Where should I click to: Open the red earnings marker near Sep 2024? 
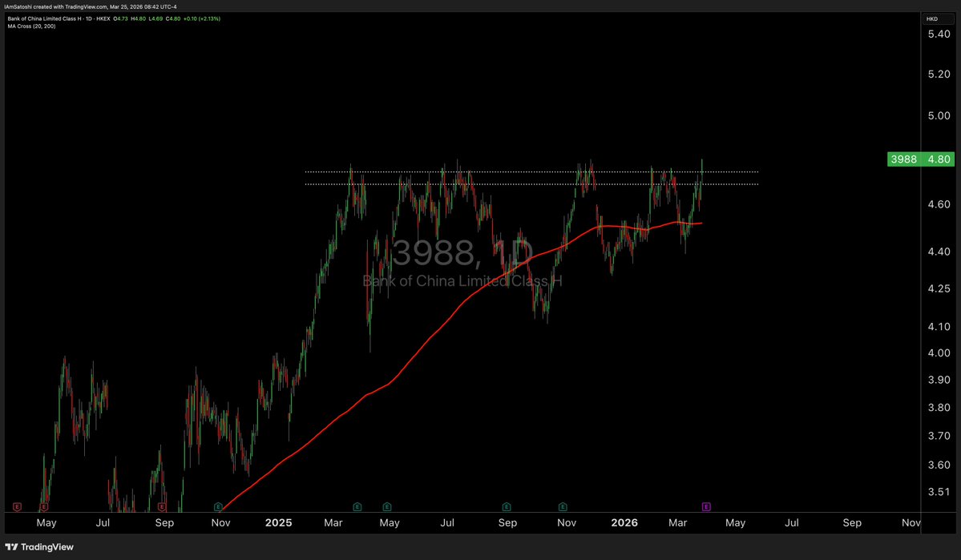(x=162, y=506)
